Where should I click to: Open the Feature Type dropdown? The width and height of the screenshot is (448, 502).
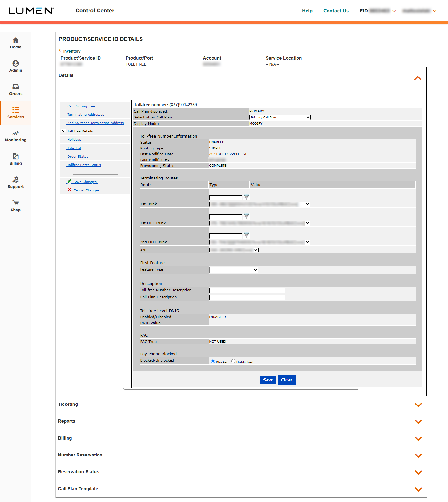coord(234,270)
